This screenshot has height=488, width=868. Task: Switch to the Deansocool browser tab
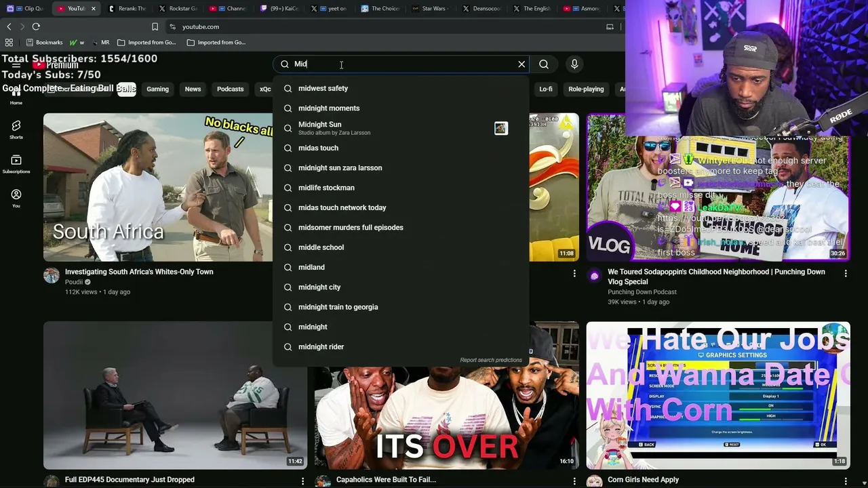pos(483,8)
